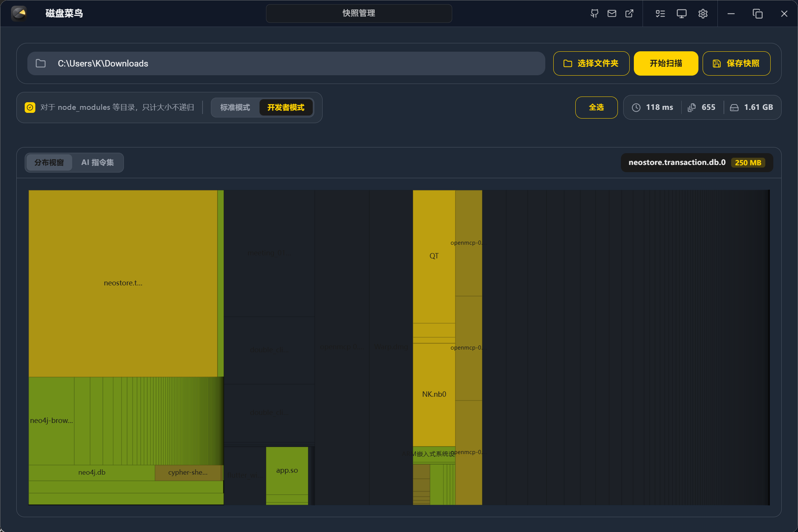
Task: Open the 快照管理 snapshot manager
Action: point(359,13)
